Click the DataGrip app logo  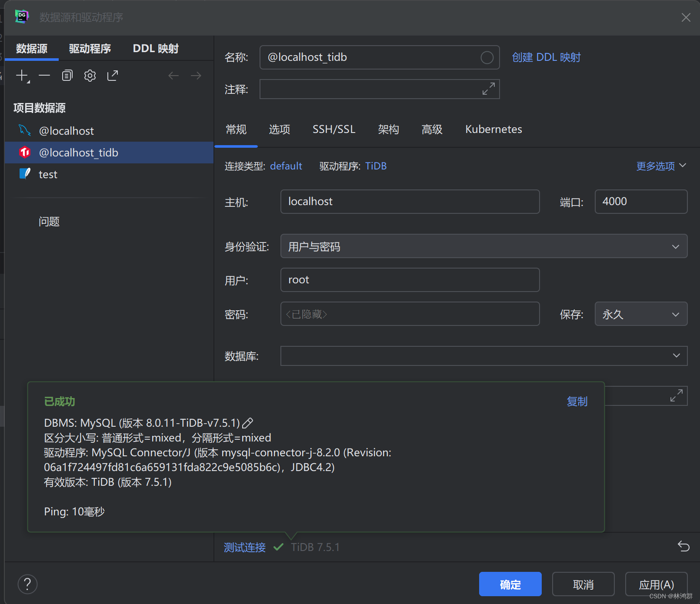pyautogui.click(x=21, y=17)
